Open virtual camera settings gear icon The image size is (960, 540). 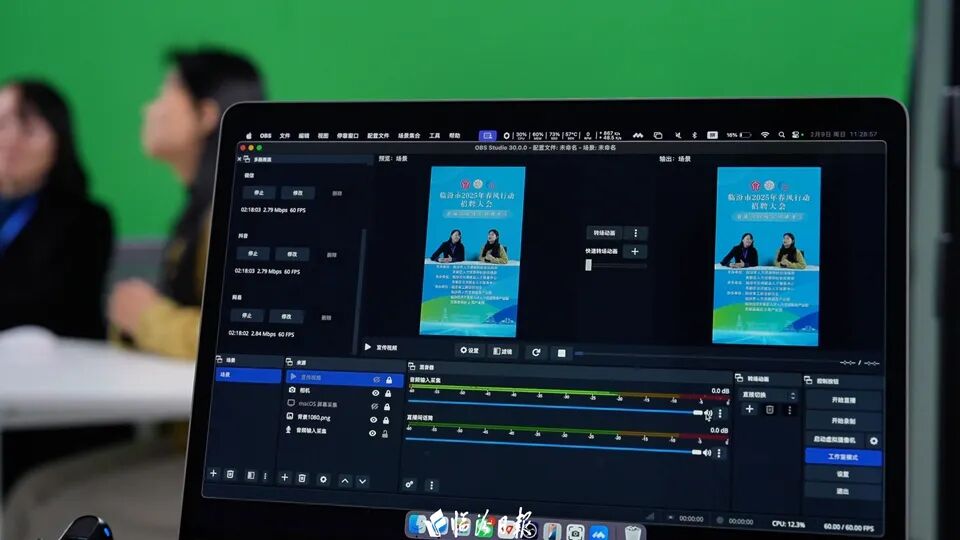(873, 440)
